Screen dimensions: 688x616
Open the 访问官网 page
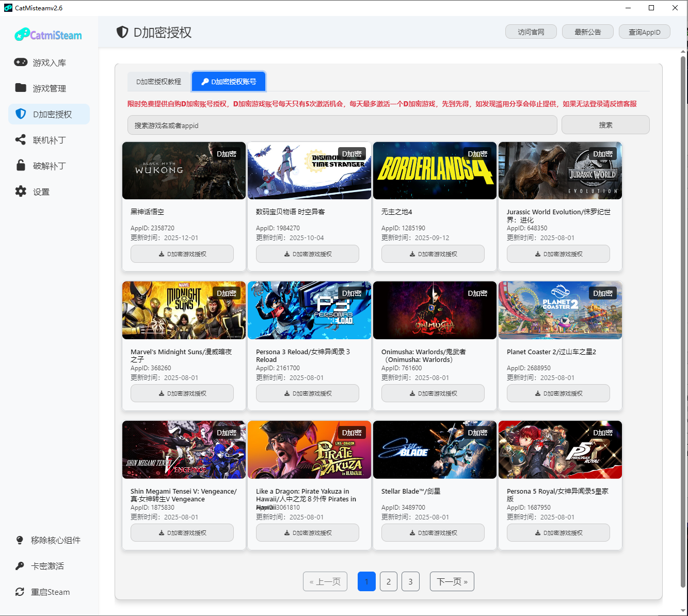point(531,31)
